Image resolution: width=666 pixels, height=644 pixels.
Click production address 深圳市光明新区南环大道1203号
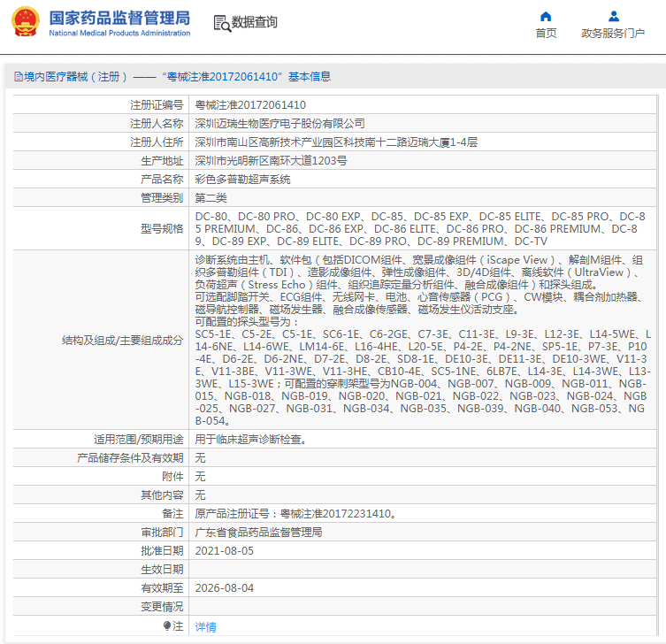tap(271, 161)
